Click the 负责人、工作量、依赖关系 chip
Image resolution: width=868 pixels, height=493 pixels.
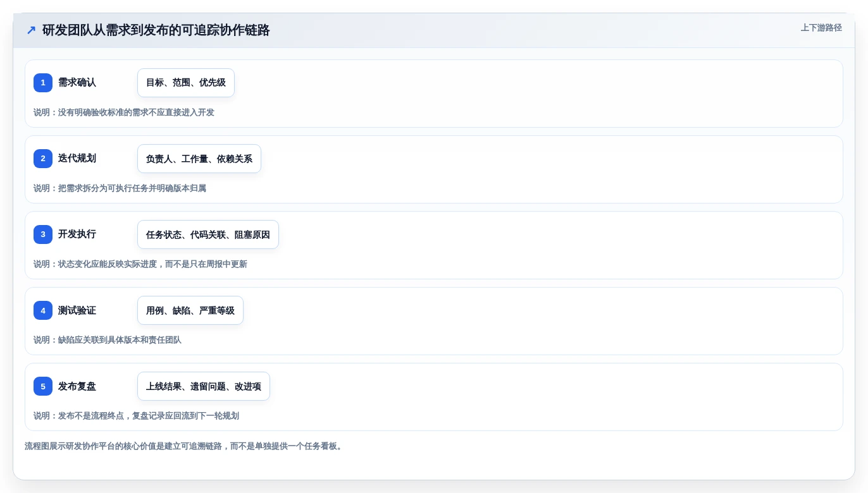tap(199, 159)
